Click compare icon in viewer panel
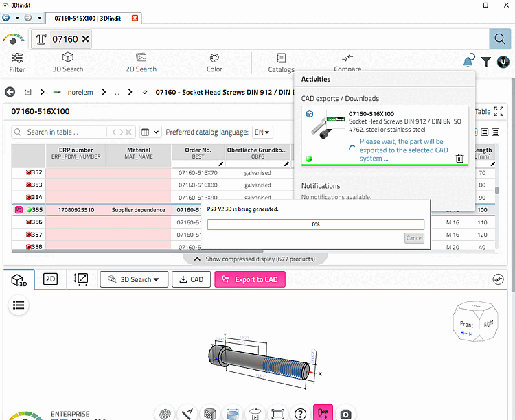 499,279
